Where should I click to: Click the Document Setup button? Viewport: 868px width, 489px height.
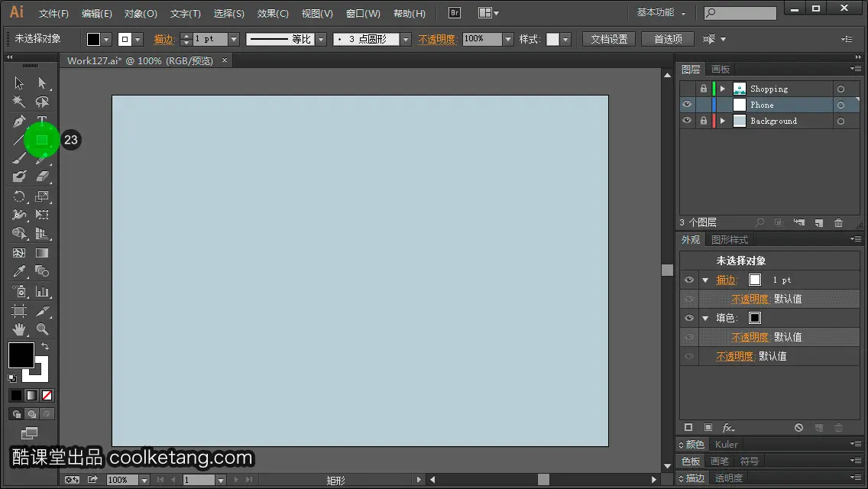pyautogui.click(x=609, y=39)
